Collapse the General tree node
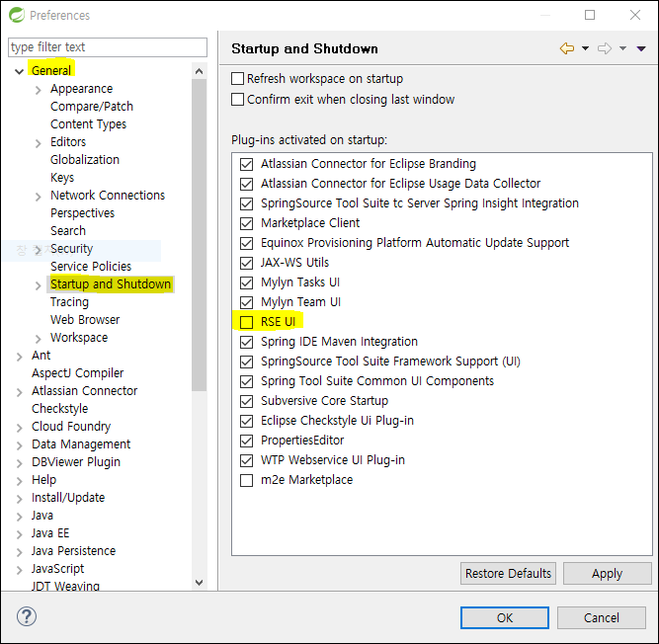Screen dimensions: 659x644 pos(19,71)
